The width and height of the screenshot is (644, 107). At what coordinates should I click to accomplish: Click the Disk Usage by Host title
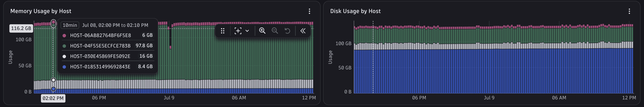click(355, 11)
